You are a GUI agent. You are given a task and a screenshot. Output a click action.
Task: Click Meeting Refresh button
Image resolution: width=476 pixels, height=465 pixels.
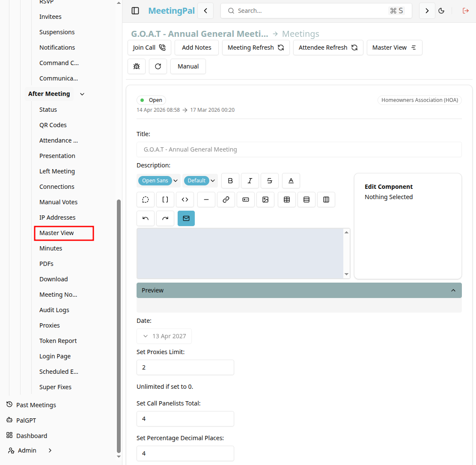[256, 48]
